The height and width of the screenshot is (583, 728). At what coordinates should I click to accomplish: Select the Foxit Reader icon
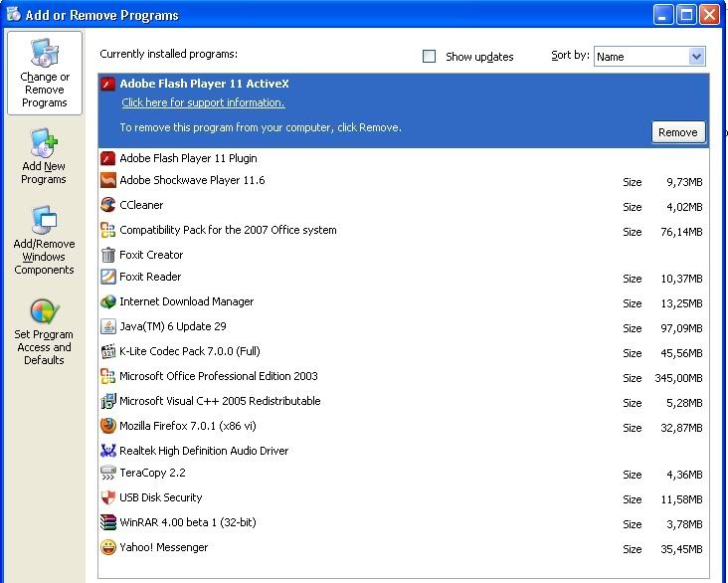(x=108, y=277)
